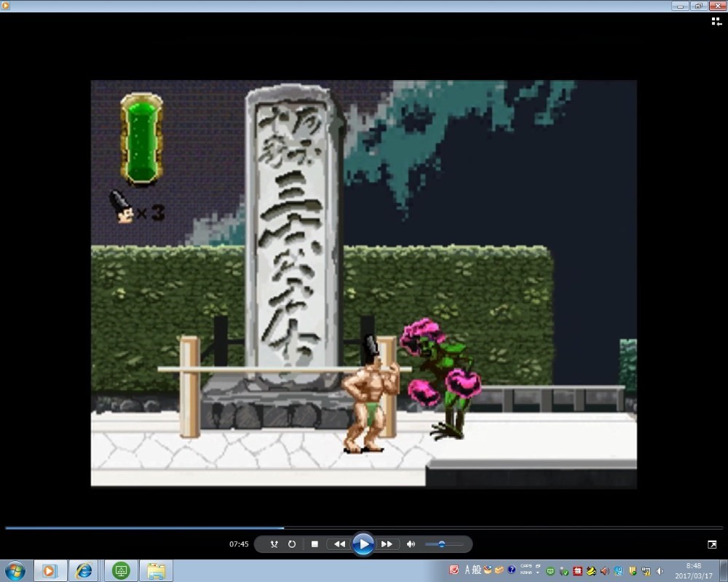728x582 pixels.
Task: Click the player's title bar icon
Action: pyautogui.click(x=6, y=6)
